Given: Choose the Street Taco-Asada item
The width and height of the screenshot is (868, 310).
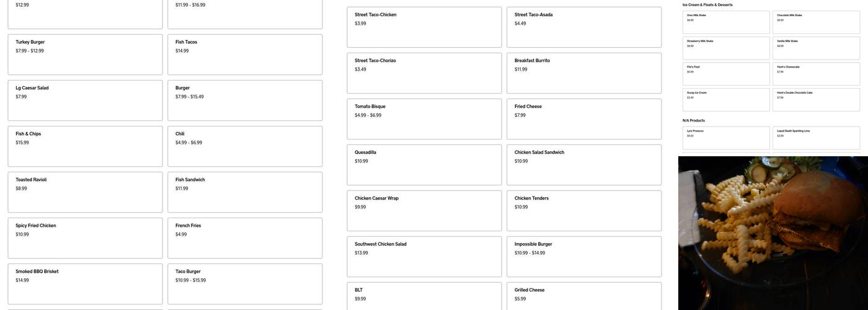Looking at the screenshot, I should (x=584, y=27).
